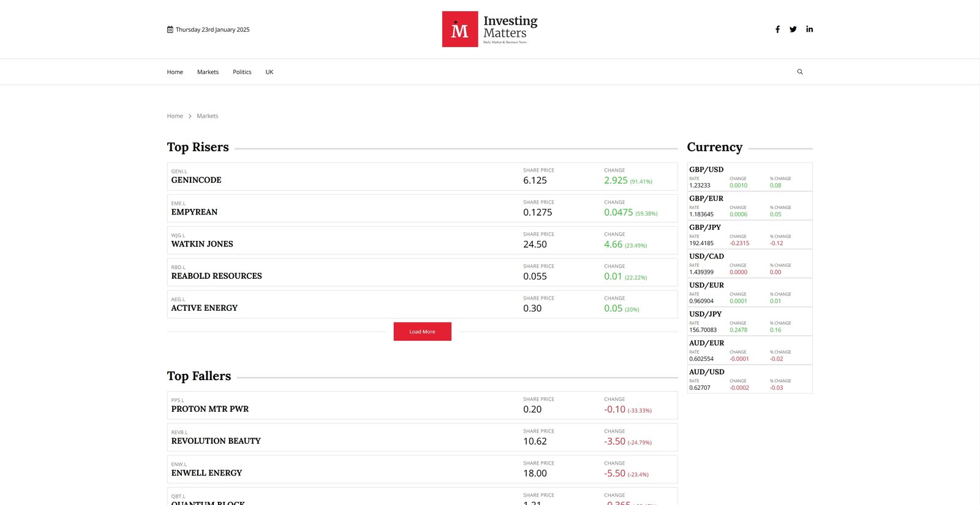The height and width of the screenshot is (505, 980).
Task: Click the Currency heading
Action: tap(715, 147)
